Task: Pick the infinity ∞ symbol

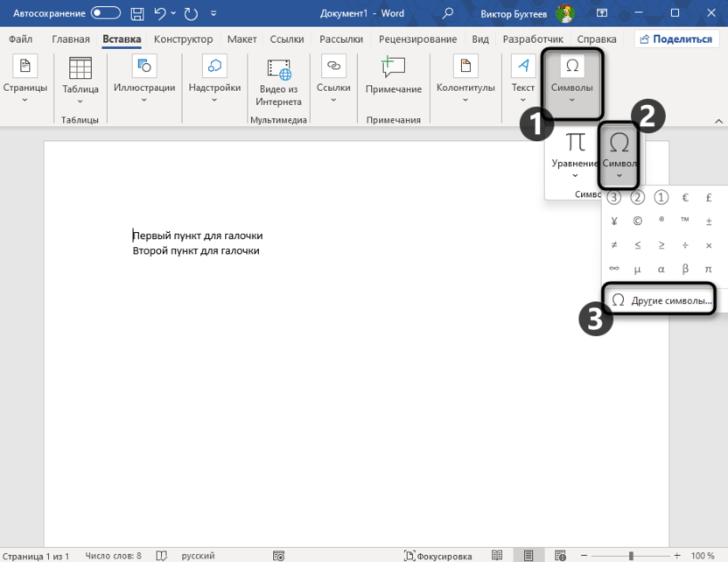Action: pos(614,269)
